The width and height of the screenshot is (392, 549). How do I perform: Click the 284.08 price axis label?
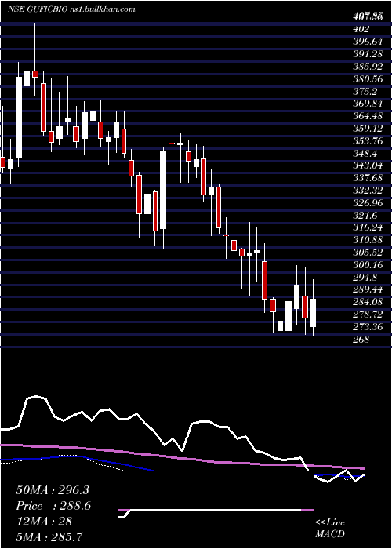[x=368, y=302]
